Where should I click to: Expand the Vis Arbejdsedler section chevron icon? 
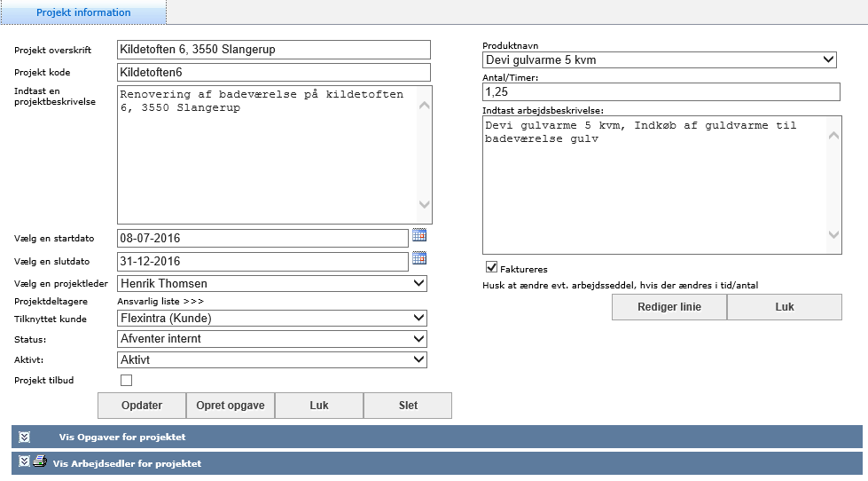[x=24, y=461]
